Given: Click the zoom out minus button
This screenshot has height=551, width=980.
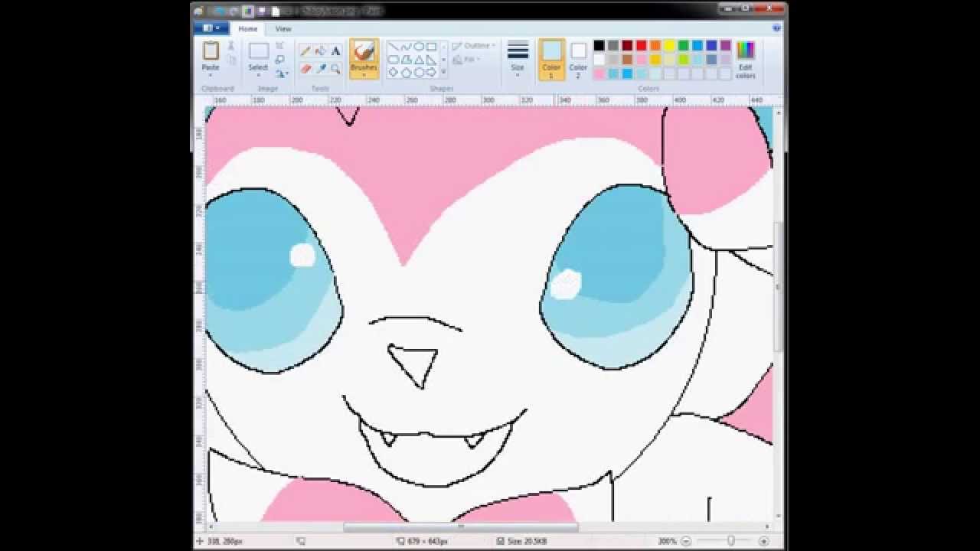Looking at the screenshot, I should [x=686, y=541].
